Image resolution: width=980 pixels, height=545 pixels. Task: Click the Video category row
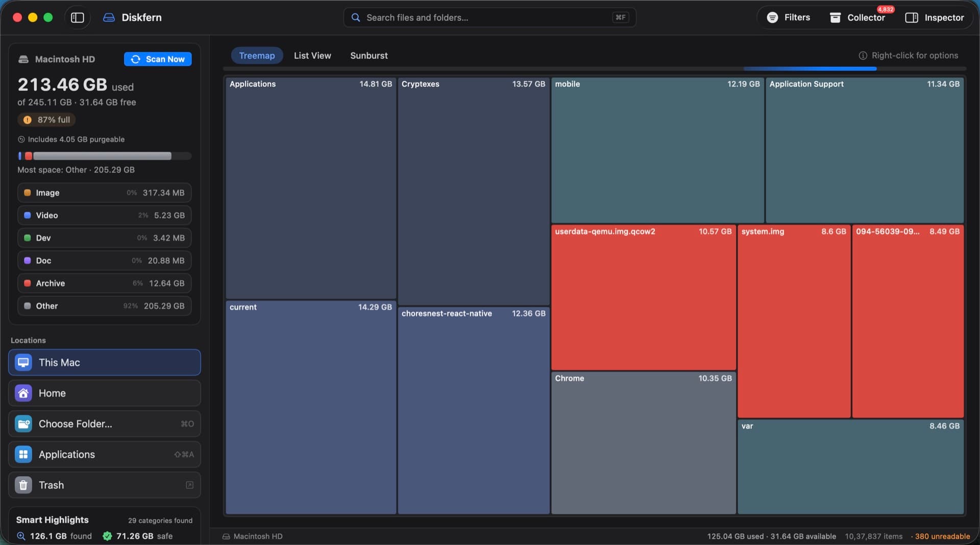click(105, 215)
